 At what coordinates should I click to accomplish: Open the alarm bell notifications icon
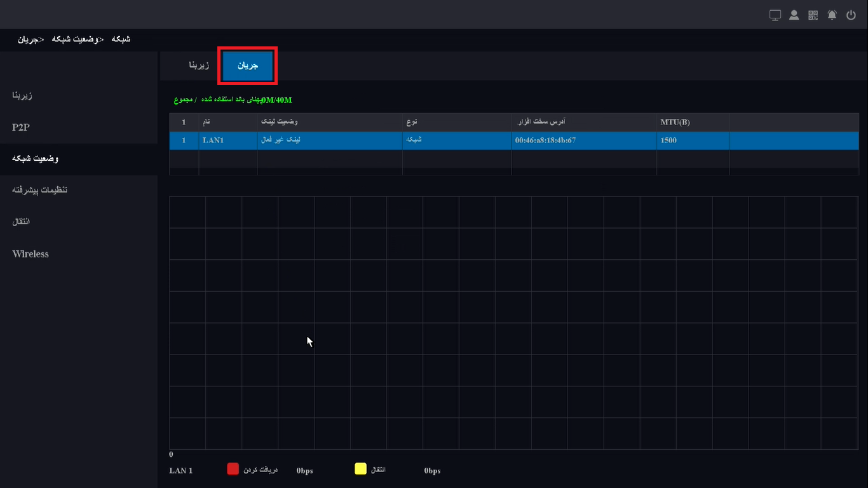pos(832,15)
